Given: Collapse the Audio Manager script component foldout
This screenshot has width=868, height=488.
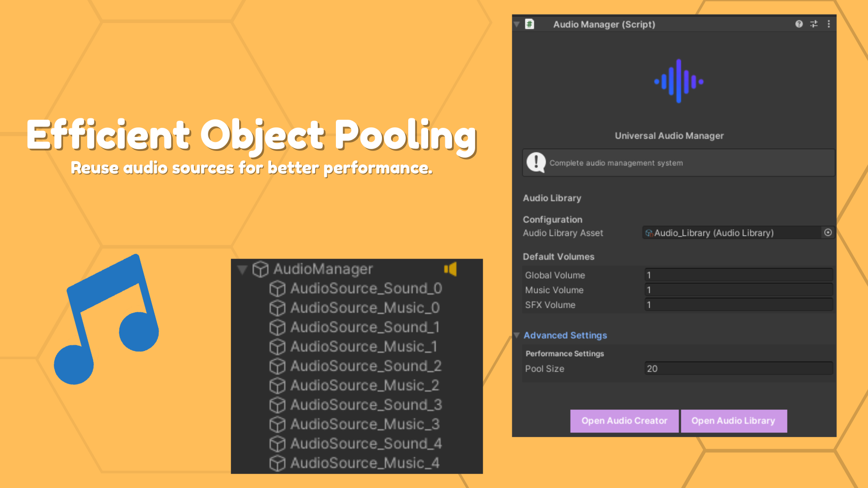Looking at the screenshot, I should (x=517, y=24).
